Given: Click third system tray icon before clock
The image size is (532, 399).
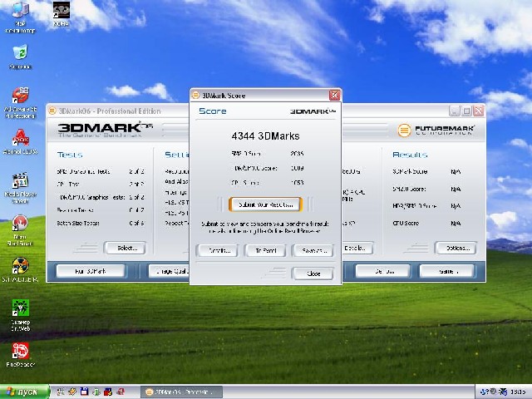Looking at the screenshot, I should (x=504, y=392).
